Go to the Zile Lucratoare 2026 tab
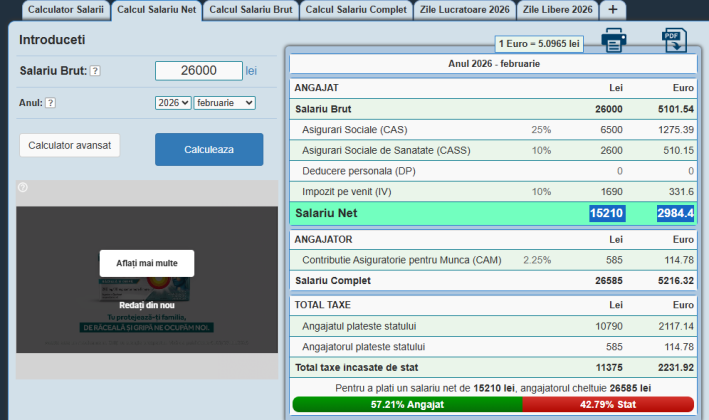This screenshot has height=420, width=709. click(467, 9)
